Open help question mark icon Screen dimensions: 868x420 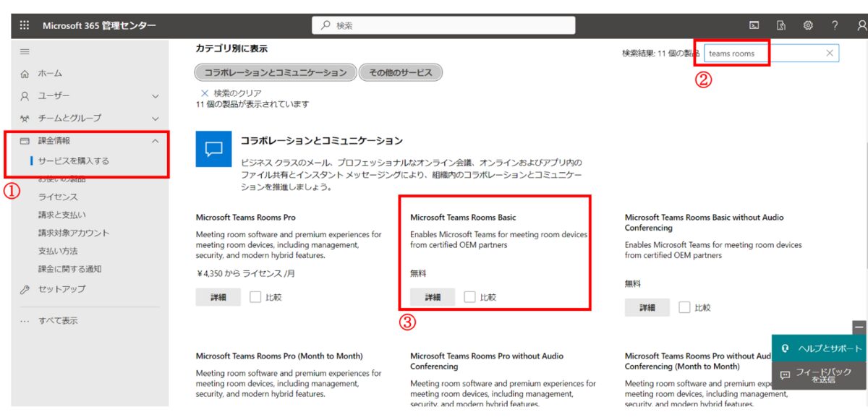pyautogui.click(x=835, y=25)
